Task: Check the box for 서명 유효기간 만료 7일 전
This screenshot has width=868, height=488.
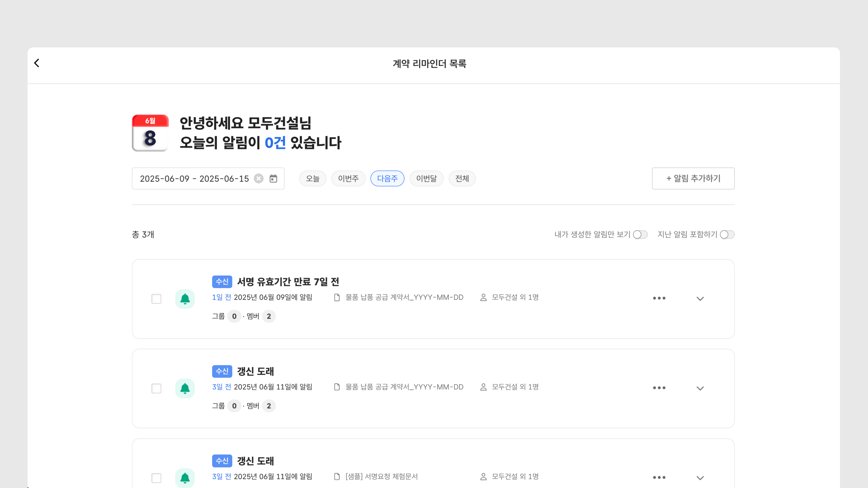Action: tap(156, 299)
